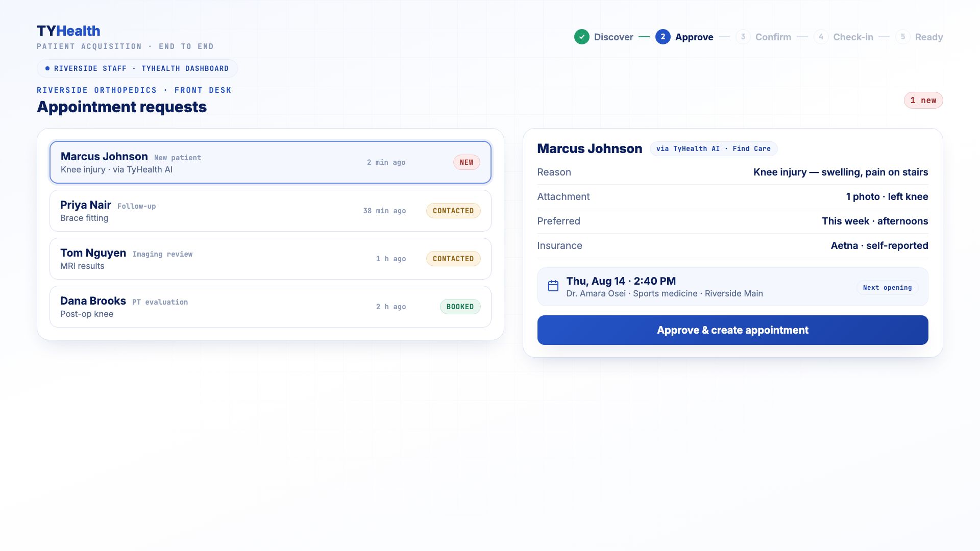This screenshot has height=551, width=980.
Task: Click 'Brace fitting' text
Action: pyautogui.click(x=84, y=218)
